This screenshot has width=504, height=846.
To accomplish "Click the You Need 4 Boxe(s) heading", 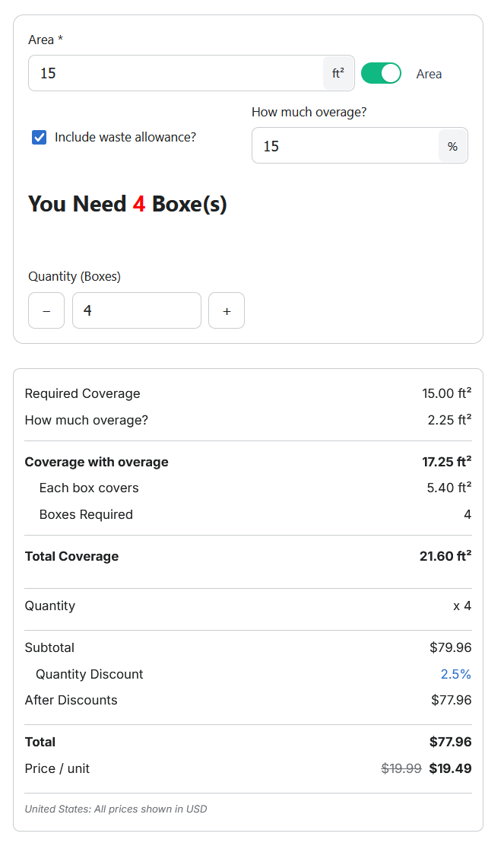I will pyautogui.click(x=128, y=204).
